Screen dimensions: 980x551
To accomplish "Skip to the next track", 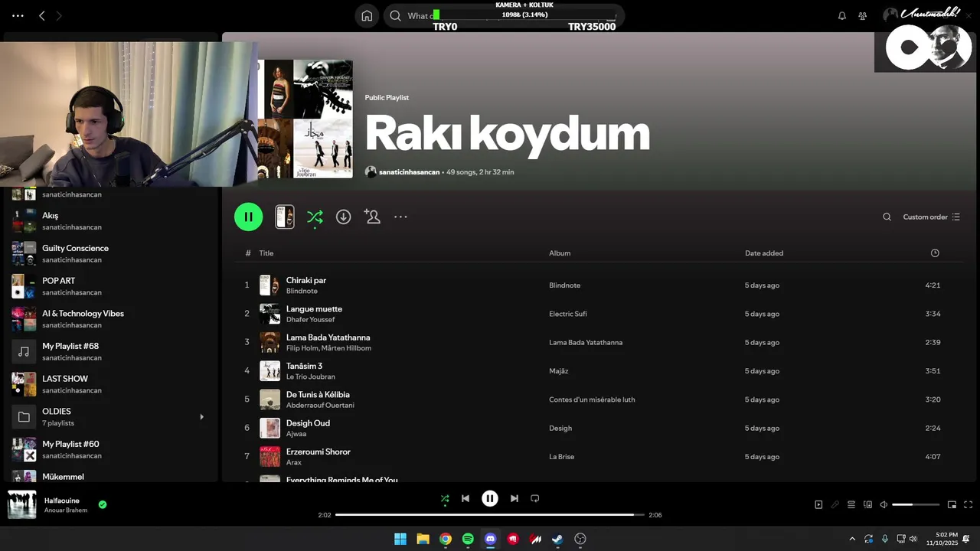I will click(514, 498).
